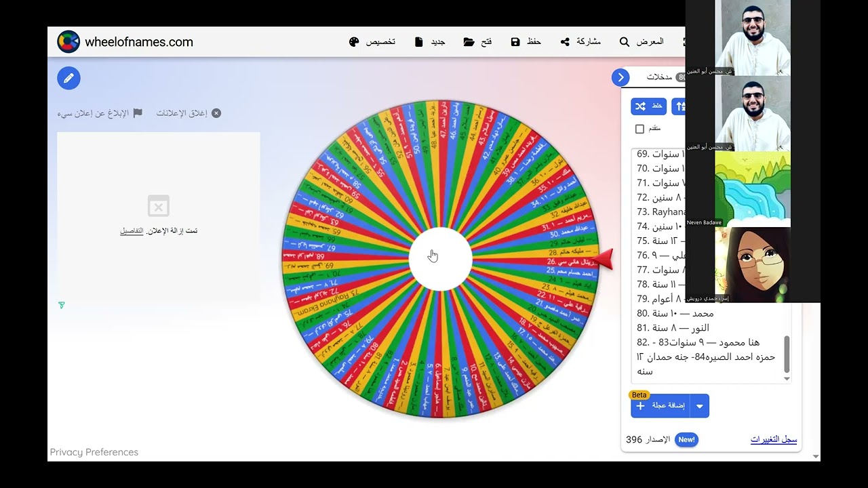
Task: Save the wheel with حفظ
Action: [526, 42]
